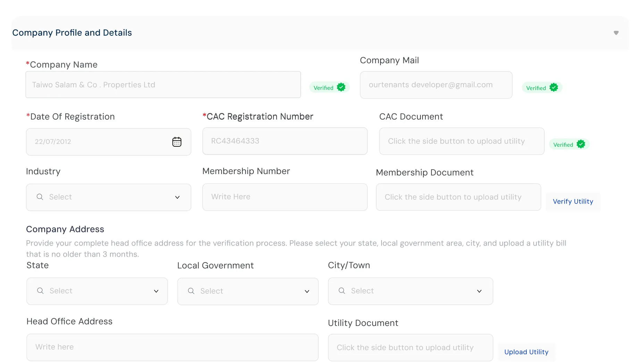Click the search icon in Industry select
This screenshot has width=644, height=362.
pyautogui.click(x=40, y=197)
